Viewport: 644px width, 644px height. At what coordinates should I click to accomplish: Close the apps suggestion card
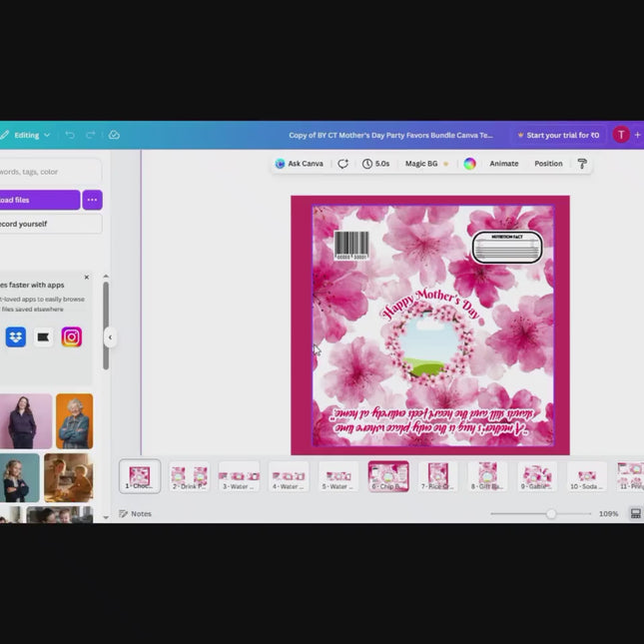pos(86,278)
